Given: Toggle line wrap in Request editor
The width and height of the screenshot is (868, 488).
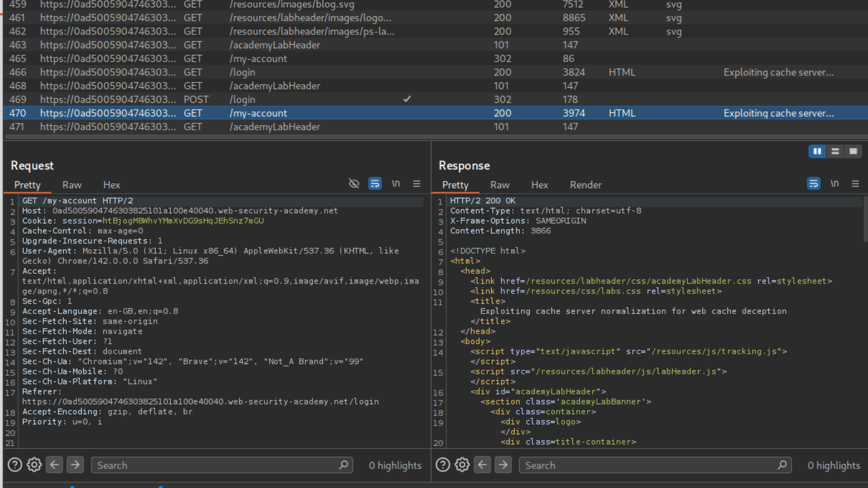Looking at the screenshot, I should tap(375, 184).
